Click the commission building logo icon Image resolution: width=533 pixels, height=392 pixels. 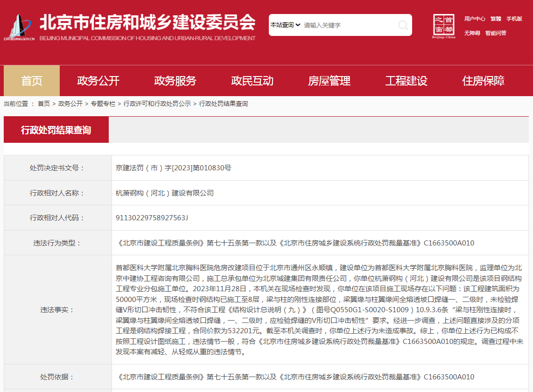click(x=19, y=27)
